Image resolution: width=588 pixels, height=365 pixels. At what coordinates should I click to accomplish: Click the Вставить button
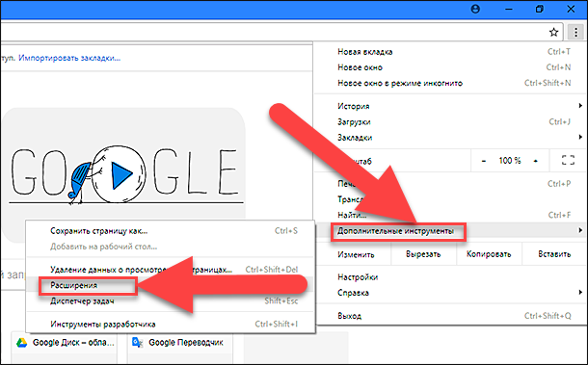[x=554, y=254]
